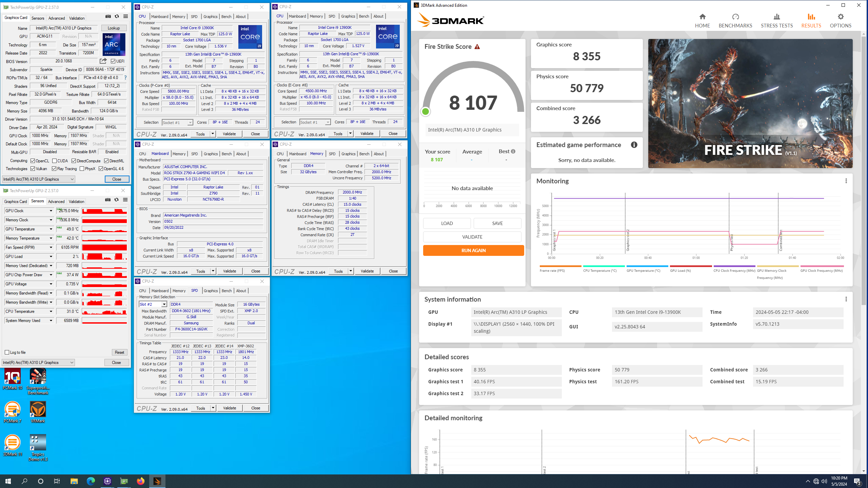The image size is (868, 488).
Task: Open Superposition Benchmark desktop shortcut
Action: click(x=38, y=382)
